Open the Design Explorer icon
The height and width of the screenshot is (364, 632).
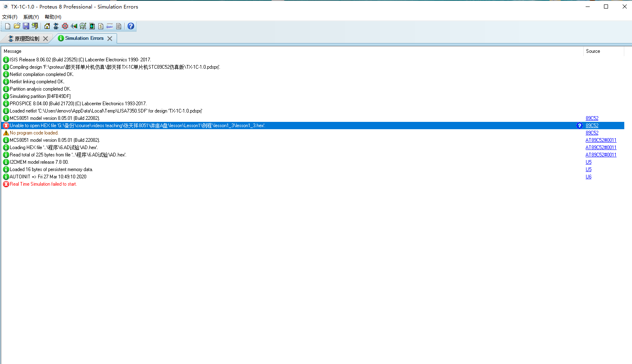92,26
